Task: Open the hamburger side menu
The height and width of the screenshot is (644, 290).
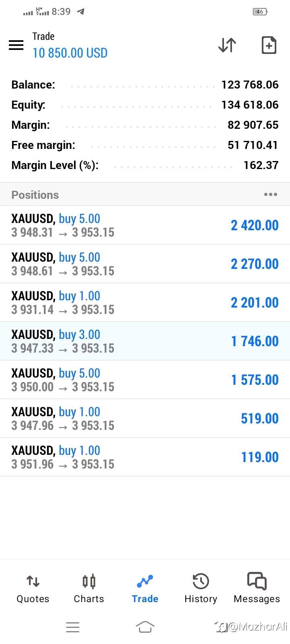Action: [x=16, y=45]
